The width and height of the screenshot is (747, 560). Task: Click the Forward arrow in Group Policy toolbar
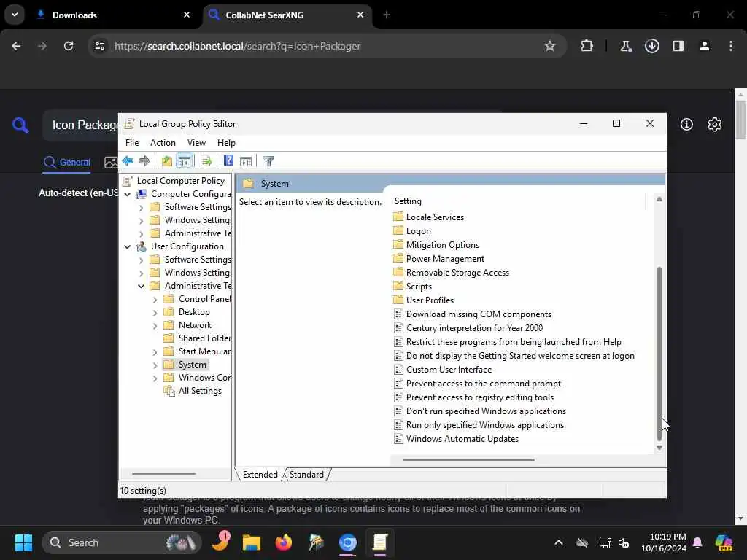(x=144, y=161)
